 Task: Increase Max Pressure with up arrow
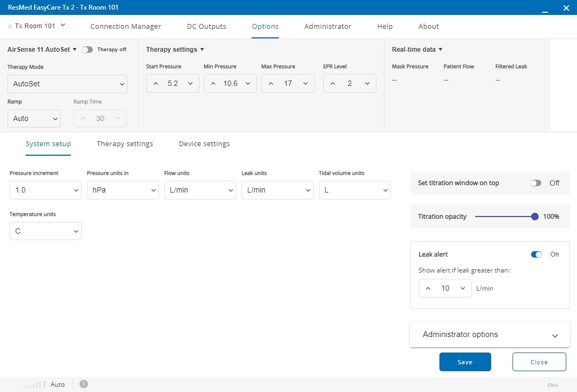pyautogui.click(x=271, y=84)
